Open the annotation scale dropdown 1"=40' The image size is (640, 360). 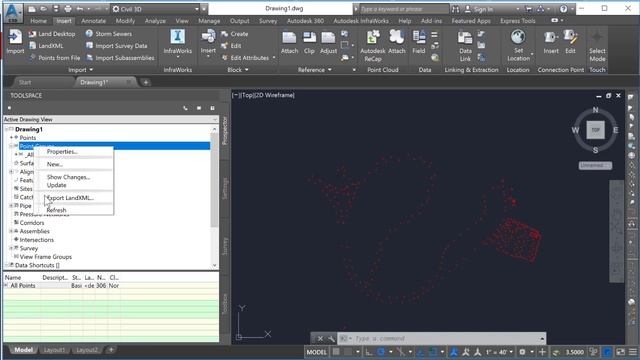click(x=499, y=352)
